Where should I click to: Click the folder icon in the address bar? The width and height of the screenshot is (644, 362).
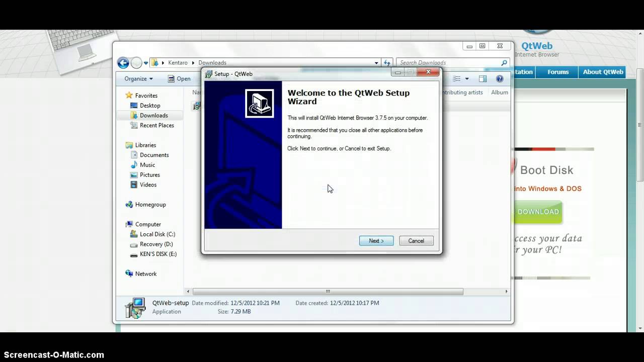155,63
